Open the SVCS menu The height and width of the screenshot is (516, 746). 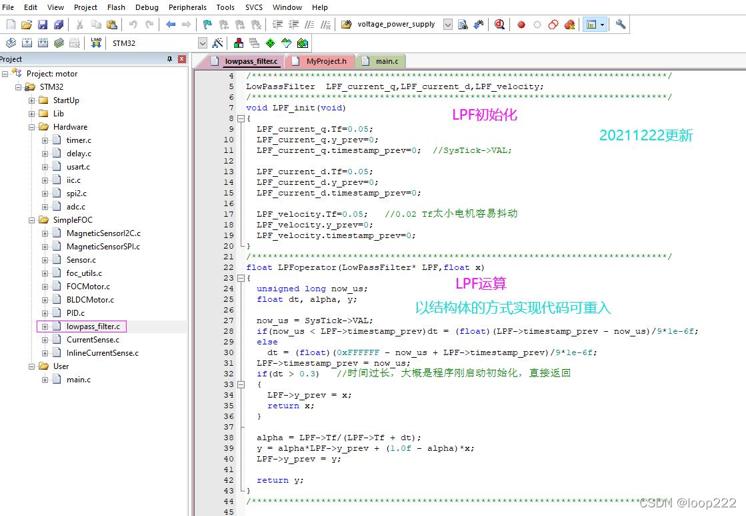click(254, 7)
